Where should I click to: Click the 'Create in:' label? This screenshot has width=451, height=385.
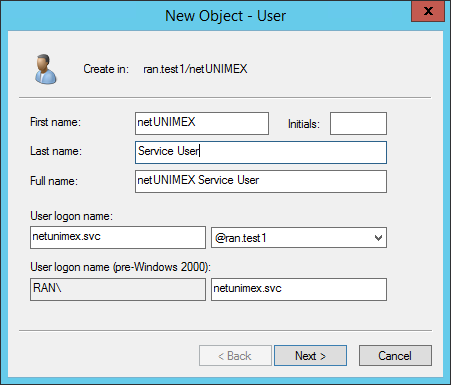(x=106, y=69)
